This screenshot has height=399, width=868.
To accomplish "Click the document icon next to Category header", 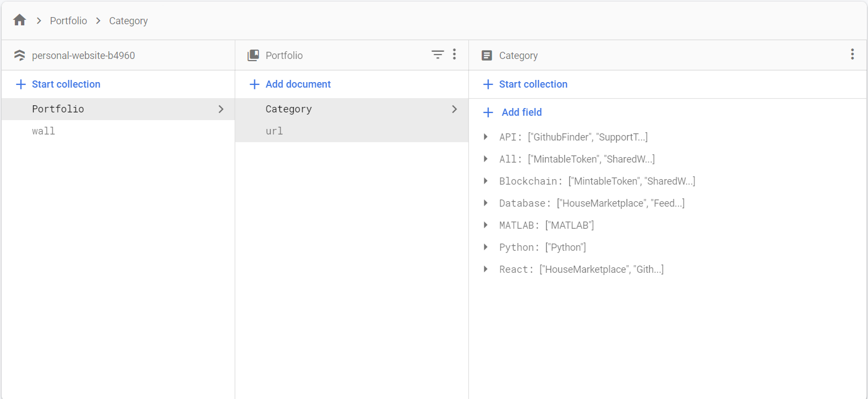I will 487,55.
